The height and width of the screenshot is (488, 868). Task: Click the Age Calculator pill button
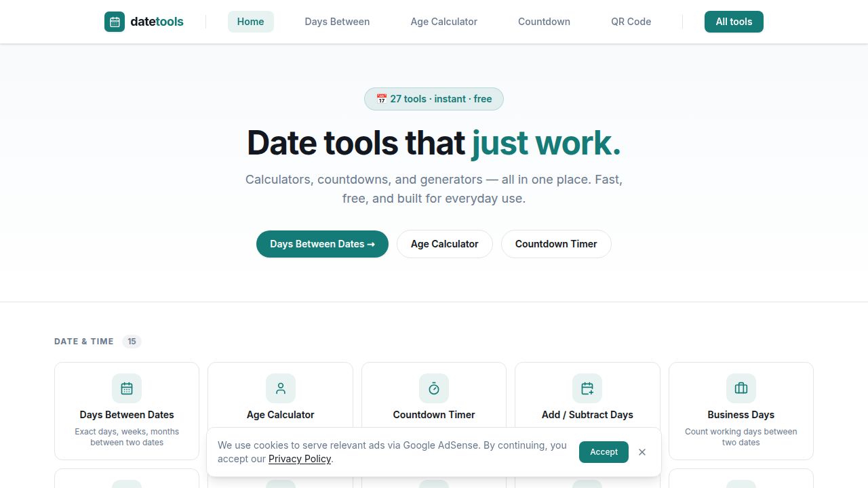point(445,244)
